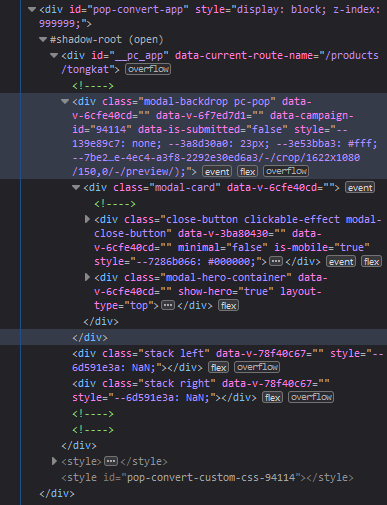Select first comment node under __pc_app
The image size is (387, 505).
(93, 86)
